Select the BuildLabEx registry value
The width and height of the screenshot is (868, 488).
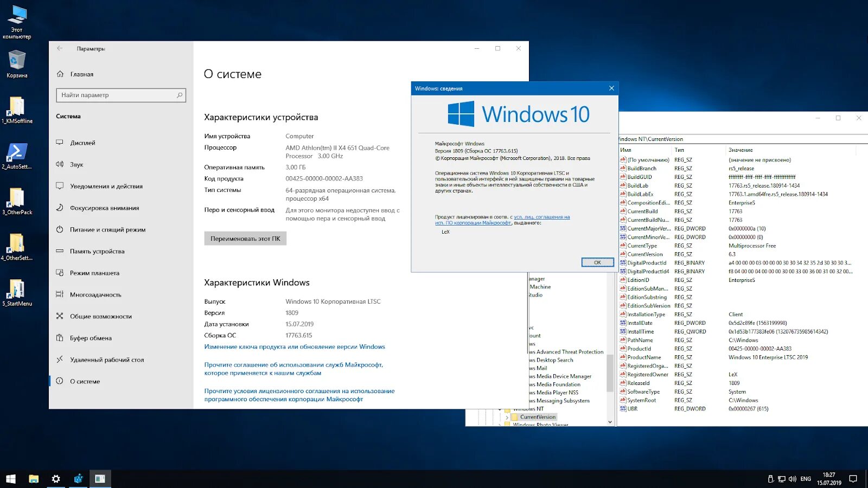640,194
